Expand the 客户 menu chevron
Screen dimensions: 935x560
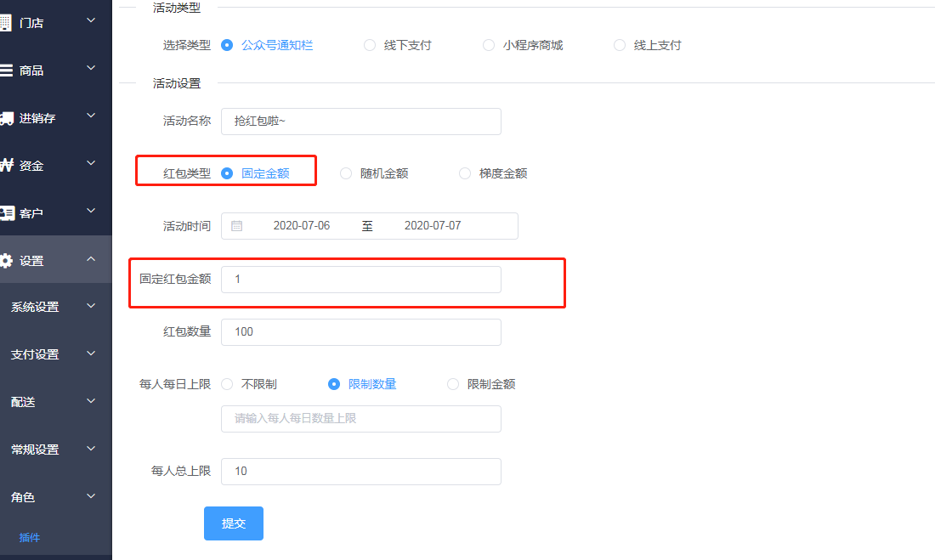pos(91,211)
